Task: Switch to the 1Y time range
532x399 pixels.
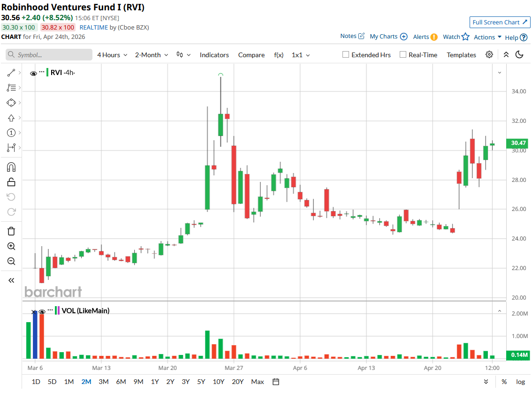Action: 155,382
